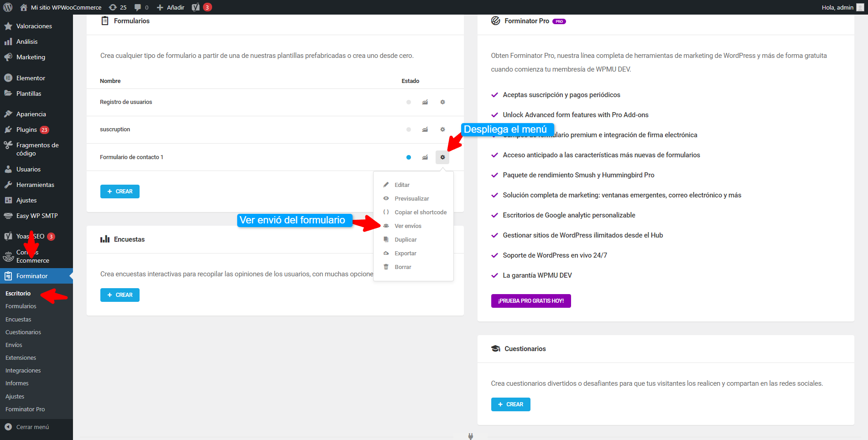Open gear menu for Registro de usuarios
Image resolution: width=868 pixels, height=440 pixels.
[x=442, y=102]
